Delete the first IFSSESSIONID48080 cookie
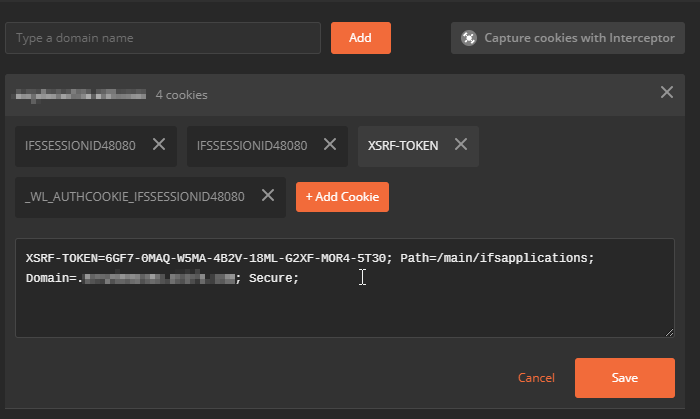 159,145
